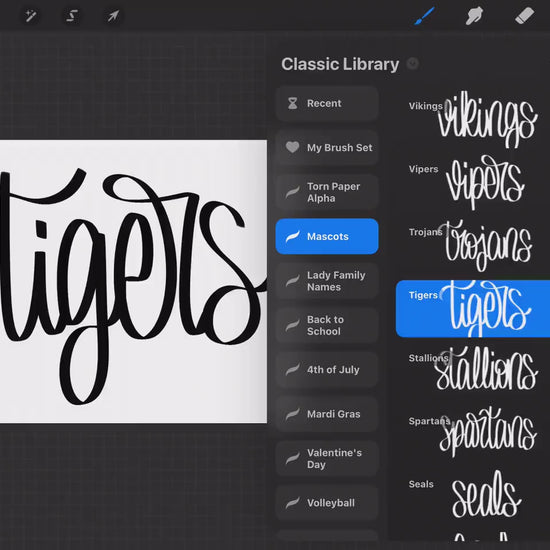
Task: Pick the highlighted Tigers brush
Action: coord(473,309)
